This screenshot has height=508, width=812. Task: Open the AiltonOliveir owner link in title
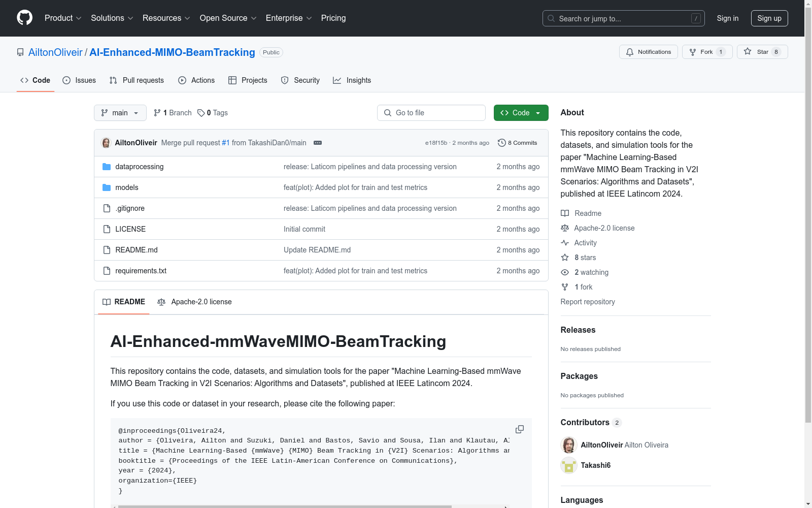(55, 52)
